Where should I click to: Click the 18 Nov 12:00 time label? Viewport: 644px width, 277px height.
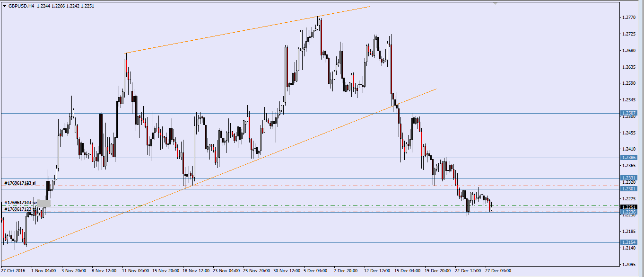tap(196, 271)
